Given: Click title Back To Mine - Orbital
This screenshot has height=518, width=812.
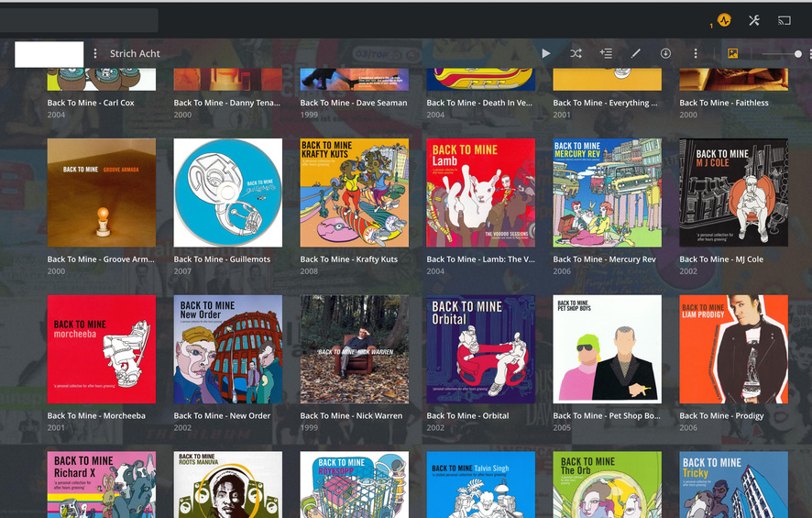Looking at the screenshot, I should pos(467,415).
